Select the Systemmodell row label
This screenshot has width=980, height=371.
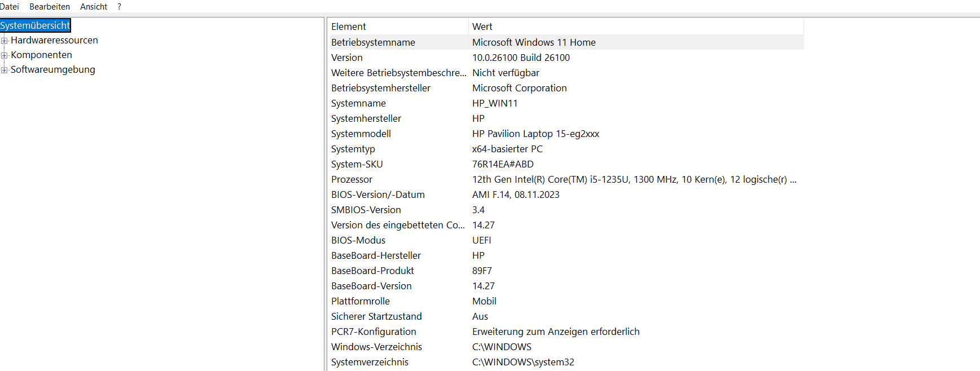(361, 134)
